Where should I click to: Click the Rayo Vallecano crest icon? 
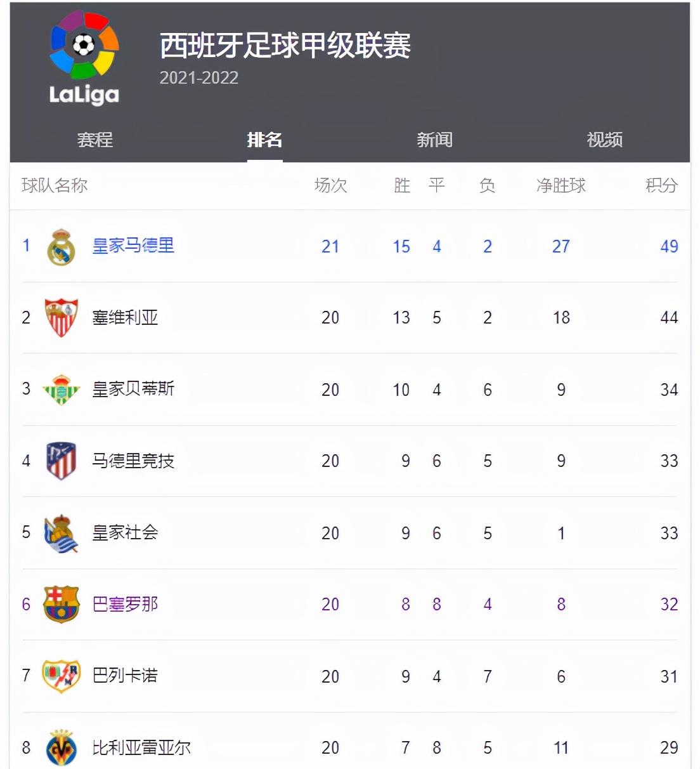(x=62, y=676)
